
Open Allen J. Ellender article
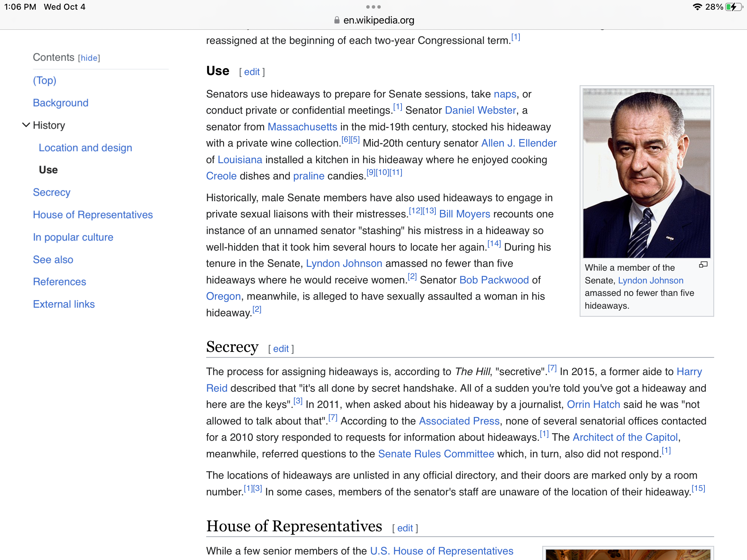click(x=519, y=143)
